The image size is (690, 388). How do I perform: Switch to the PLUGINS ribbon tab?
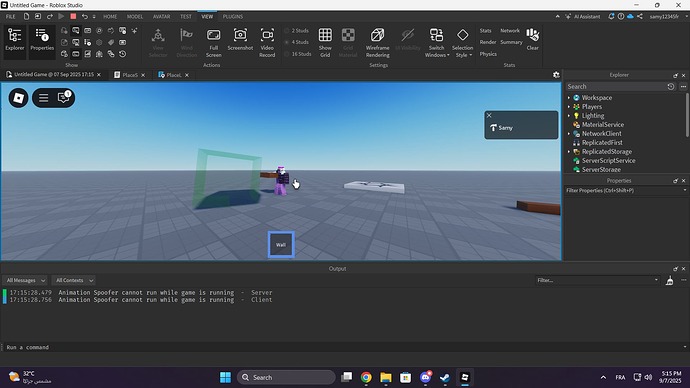[232, 16]
